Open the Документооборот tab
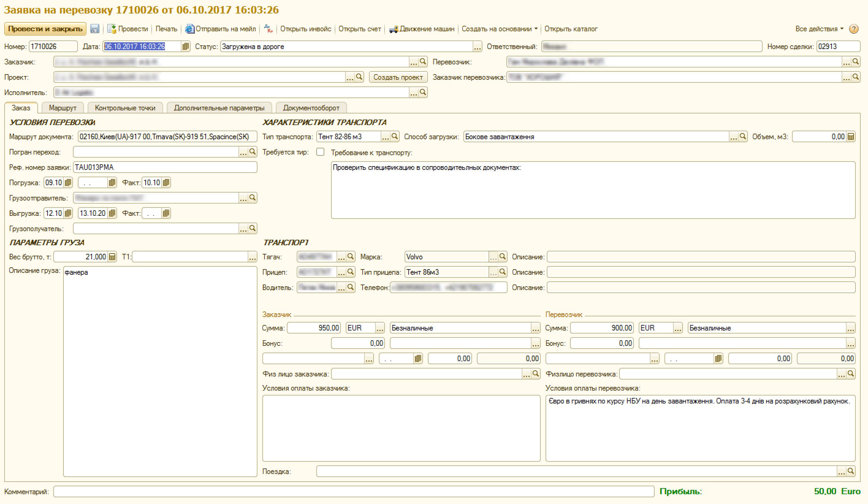This screenshot has width=868, height=504. tap(311, 108)
